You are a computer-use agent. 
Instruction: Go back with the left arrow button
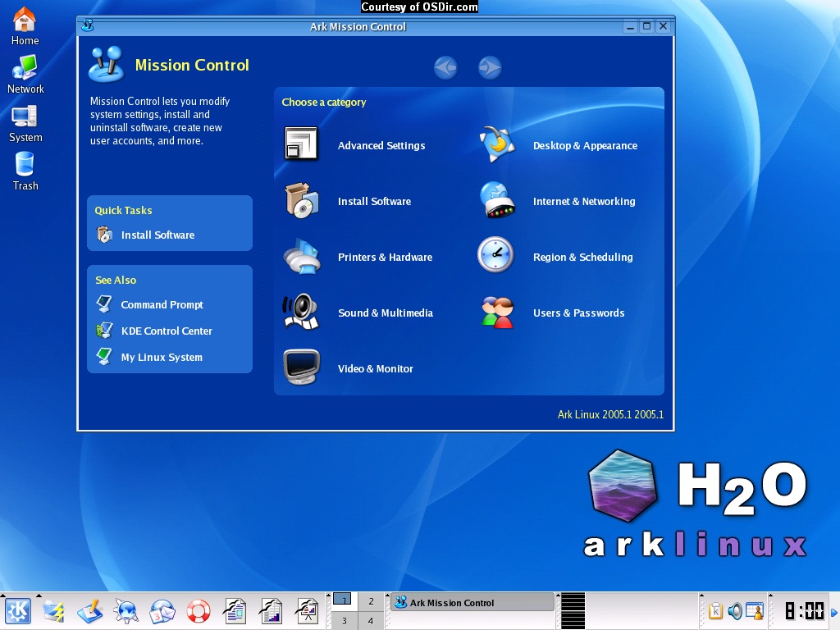(x=445, y=67)
